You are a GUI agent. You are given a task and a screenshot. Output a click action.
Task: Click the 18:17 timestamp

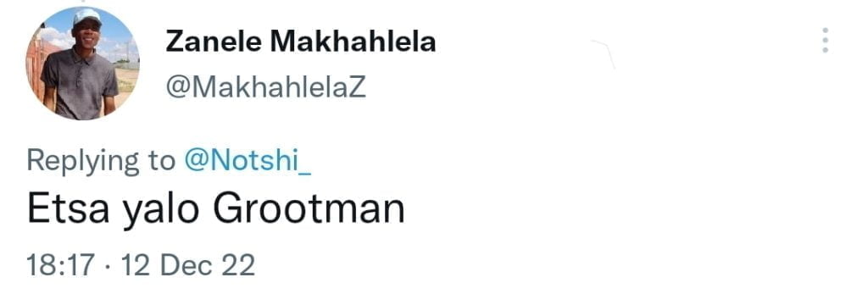pos(61,265)
